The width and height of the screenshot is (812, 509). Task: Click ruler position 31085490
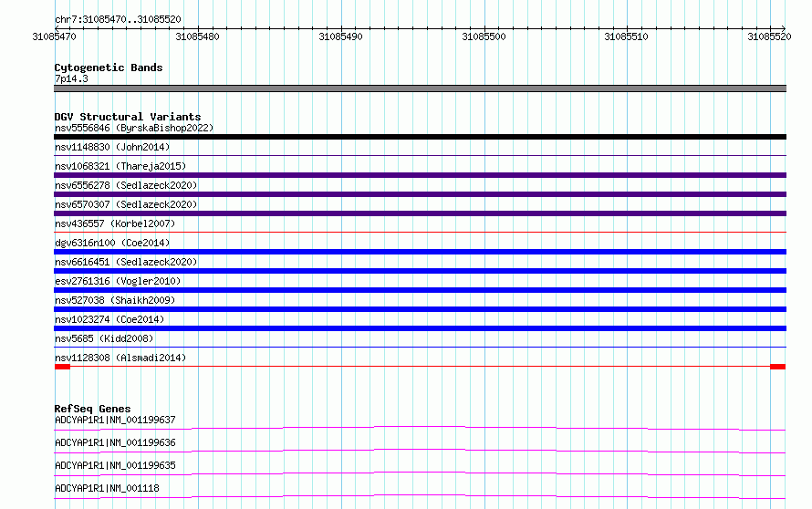[x=340, y=36]
